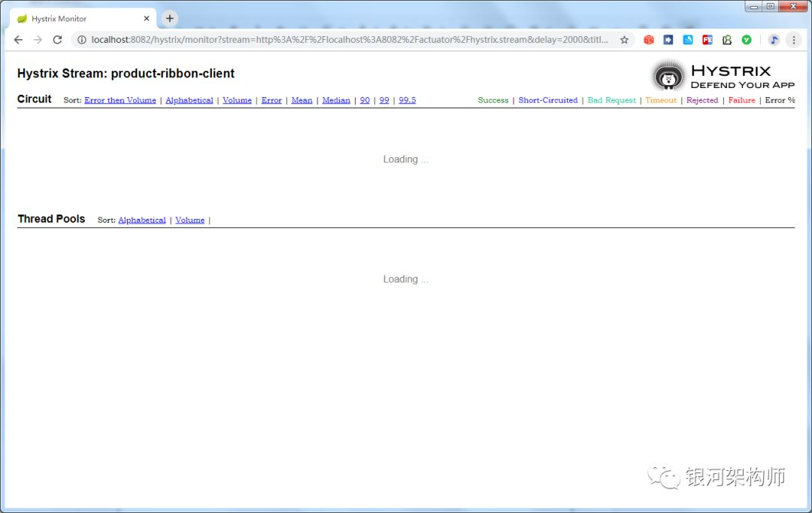Sort circuits by Mean
Viewport: 812px width, 513px height.
point(302,101)
